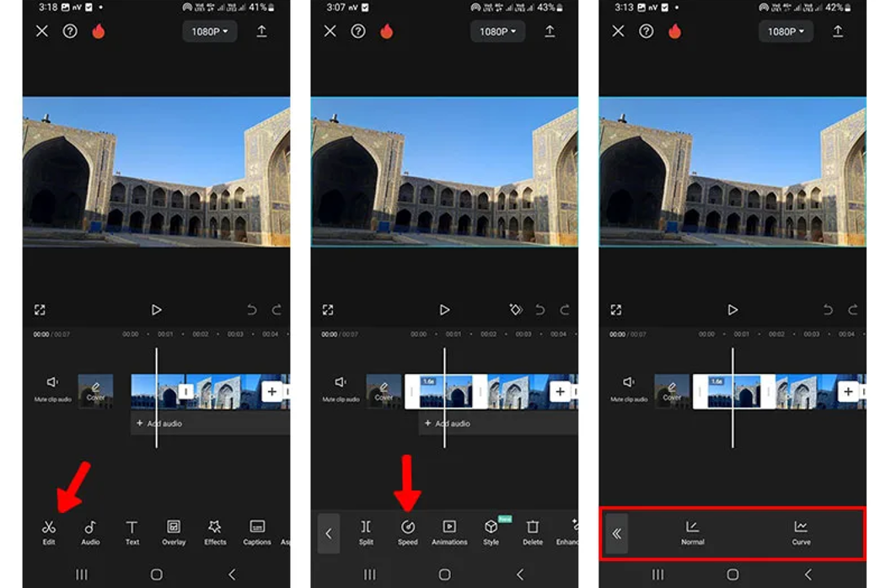This screenshot has height=588, width=891.
Task: Choose the Normal speed option
Action: pyautogui.click(x=692, y=532)
